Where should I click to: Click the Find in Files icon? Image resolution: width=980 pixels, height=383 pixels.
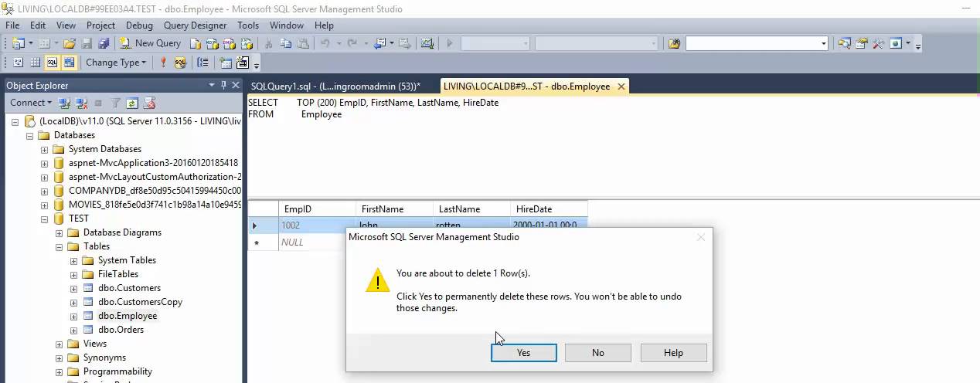coord(674,43)
